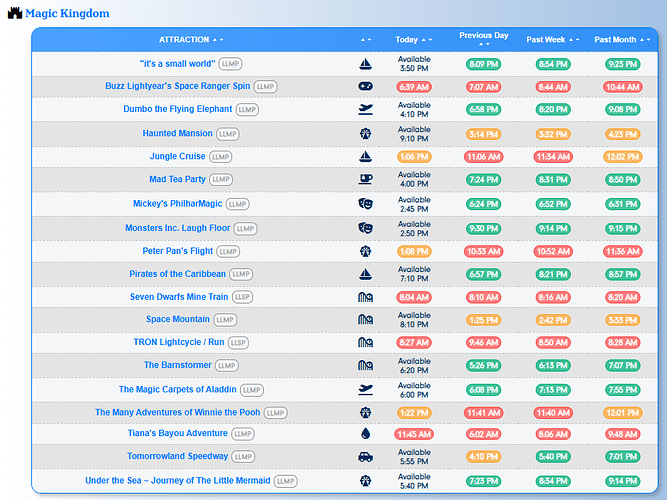Click the ride type icon for Winnie the Pooh
The height and width of the screenshot is (500, 667).
coord(365,412)
